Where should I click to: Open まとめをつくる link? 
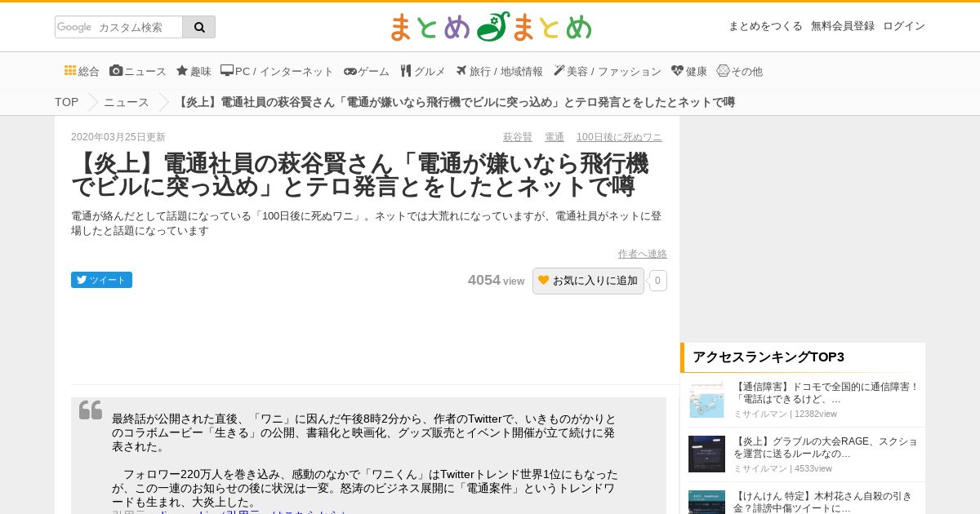coord(765,26)
